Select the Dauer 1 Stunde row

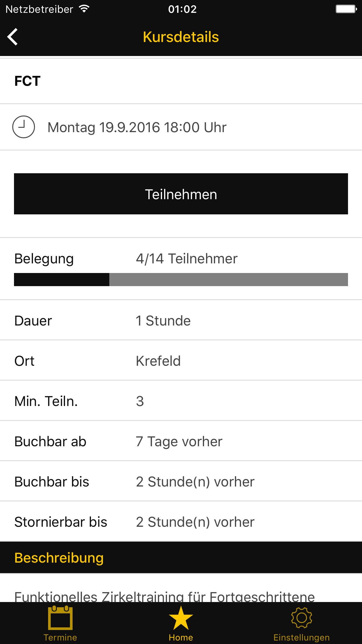[181, 321]
